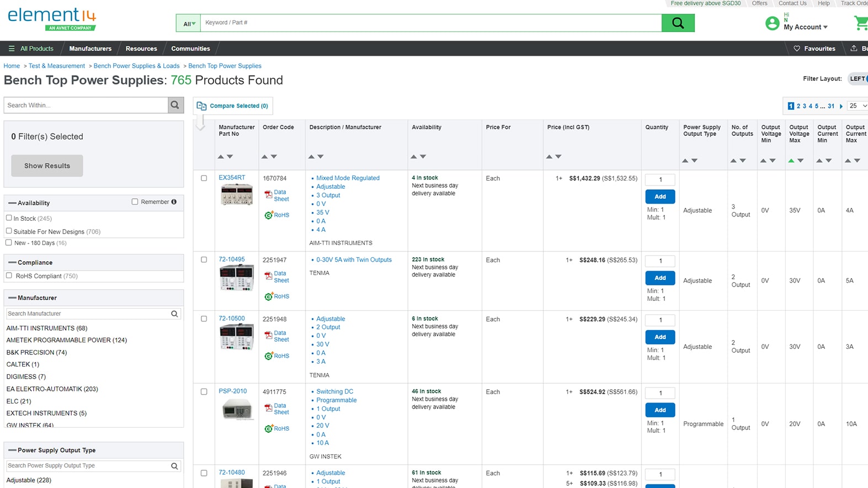Image resolution: width=868 pixels, height=488 pixels.
Task: Click the Power Supply Output Type search icon
Action: (174, 466)
